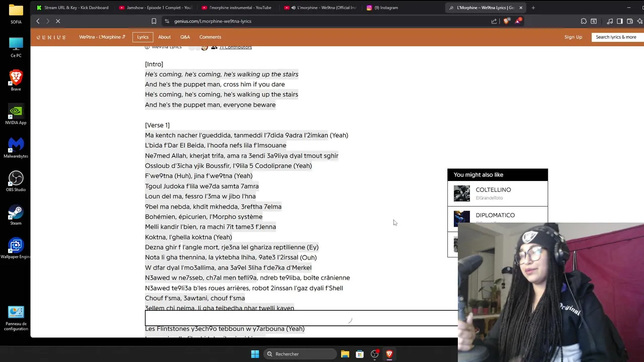Viewport: 644px width, 362px height.
Task: Open the Brave Wallet icon
Action: (x=630, y=21)
